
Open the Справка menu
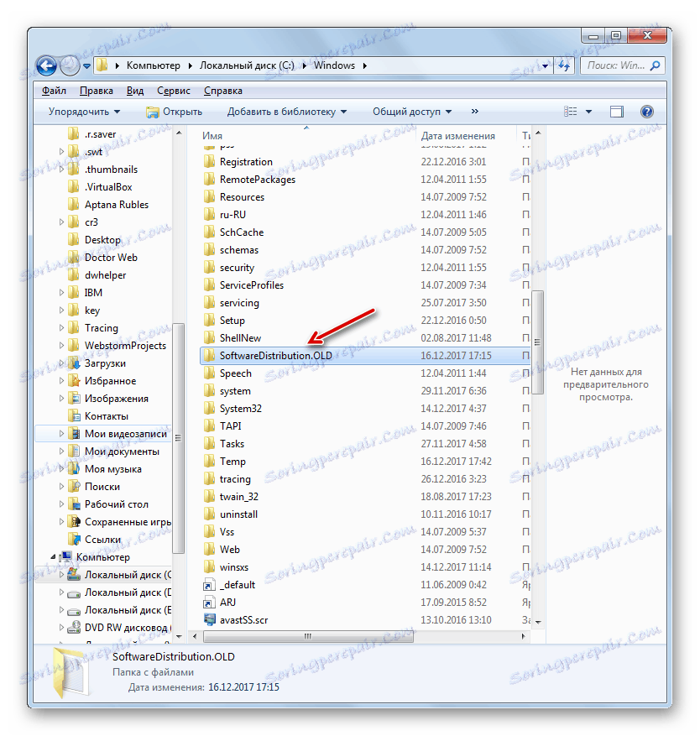pyautogui.click(x=223, y=91)
